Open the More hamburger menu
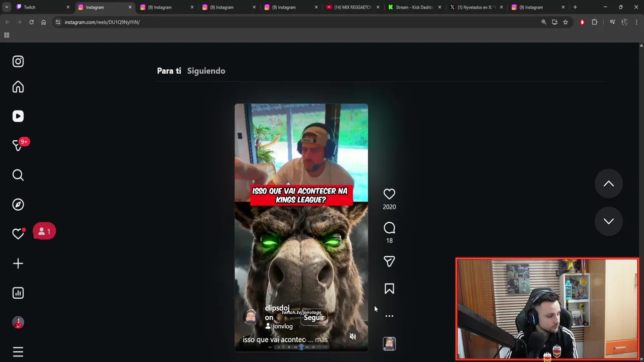Viewport: 644px width, 362px height. [18, 352]
